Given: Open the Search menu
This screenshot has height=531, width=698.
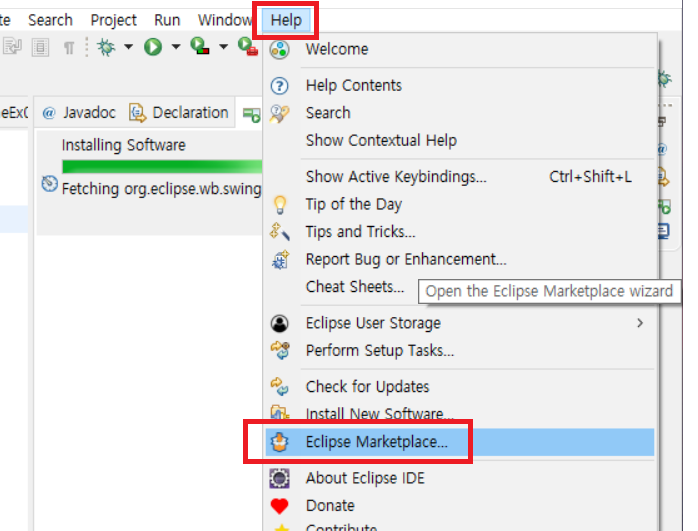Looking at the screenshot, I should (50, 20).
